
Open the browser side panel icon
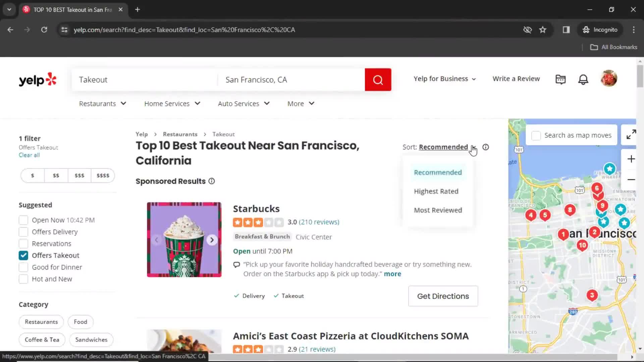(x=566, y=30)
